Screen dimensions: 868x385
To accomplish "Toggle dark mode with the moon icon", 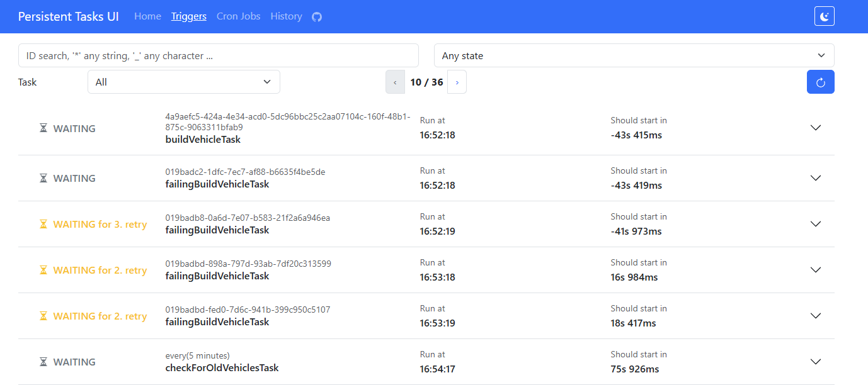I will [824, 16].
